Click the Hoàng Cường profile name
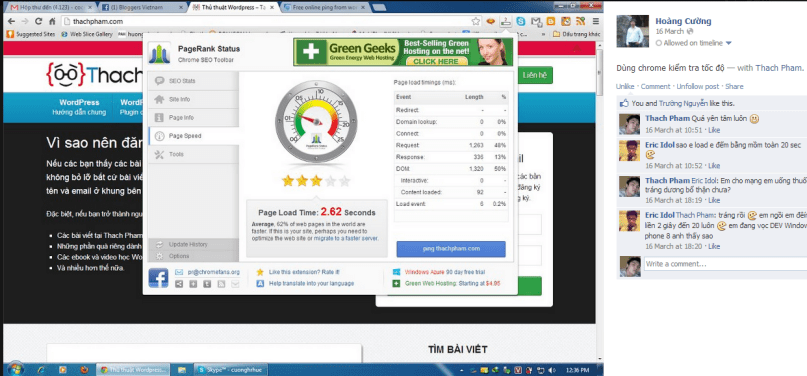Viewport: 807px width, 376px height. tap(683, 21)
